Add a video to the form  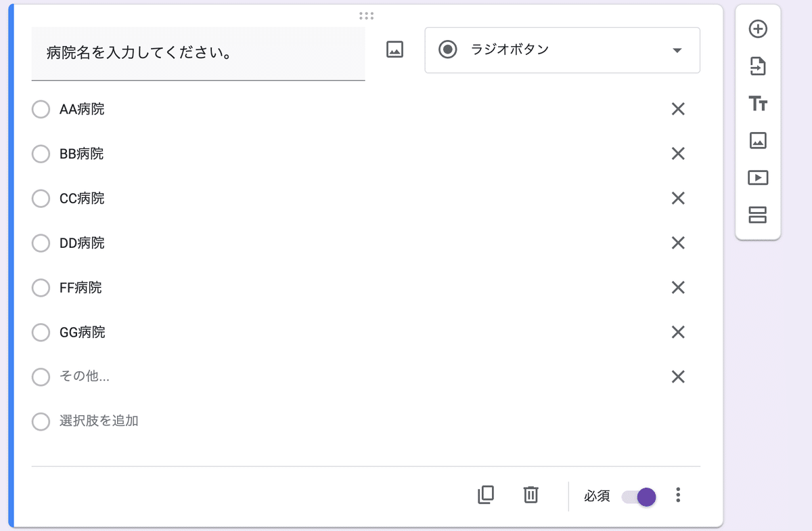pos(758,177)
